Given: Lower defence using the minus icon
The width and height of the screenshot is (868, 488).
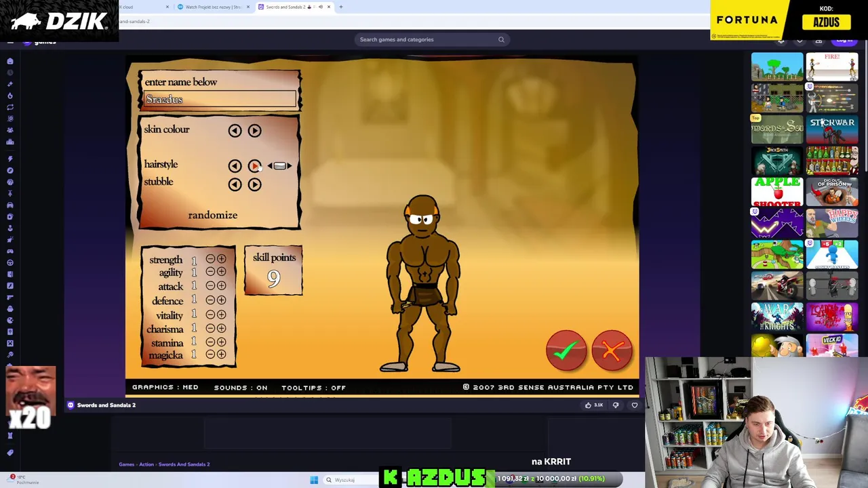Looking at the screenshot, I should pos(211,300).
